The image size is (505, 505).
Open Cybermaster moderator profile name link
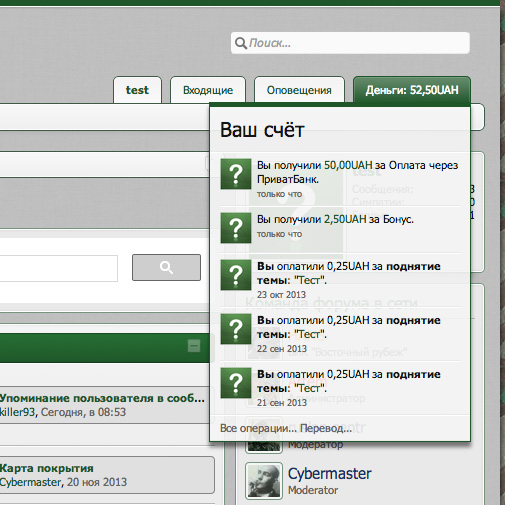(329, 474)
